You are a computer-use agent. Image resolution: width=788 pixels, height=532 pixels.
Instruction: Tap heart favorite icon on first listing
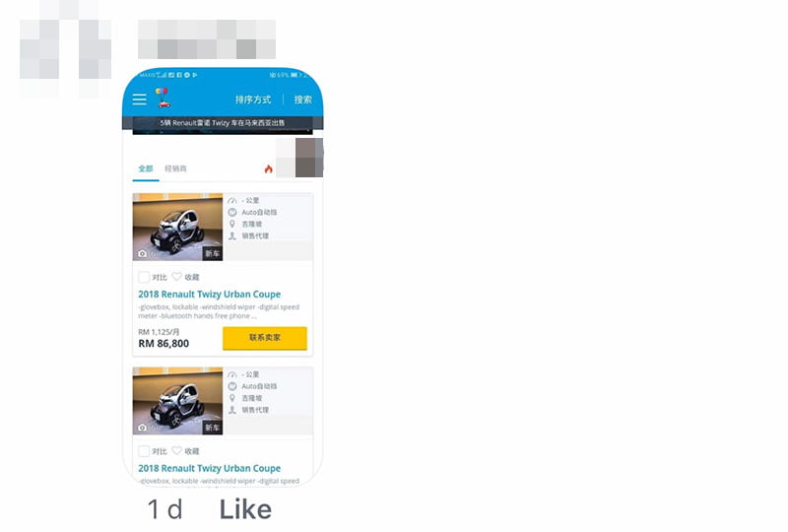coord(176,277)
